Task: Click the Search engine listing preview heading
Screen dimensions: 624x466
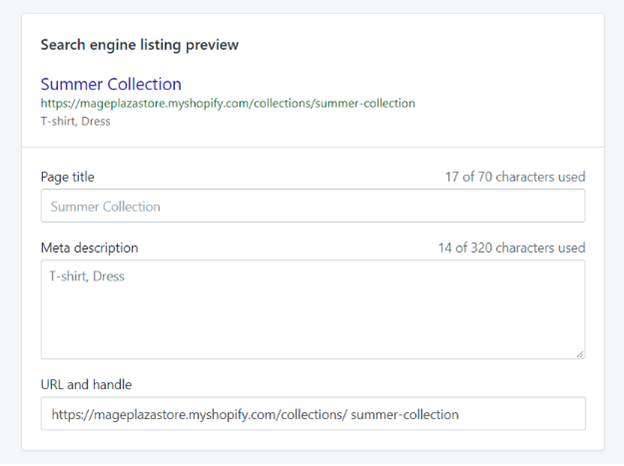Action: click(x=140, y=45)
